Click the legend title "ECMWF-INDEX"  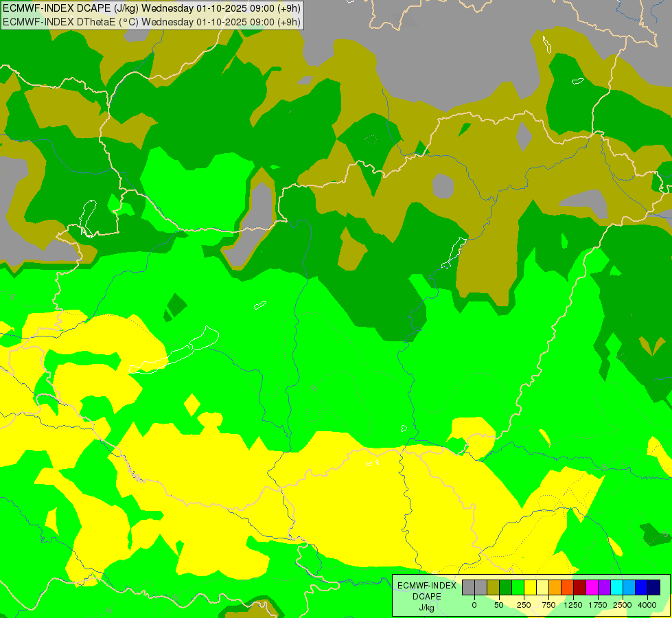[427, 586]
